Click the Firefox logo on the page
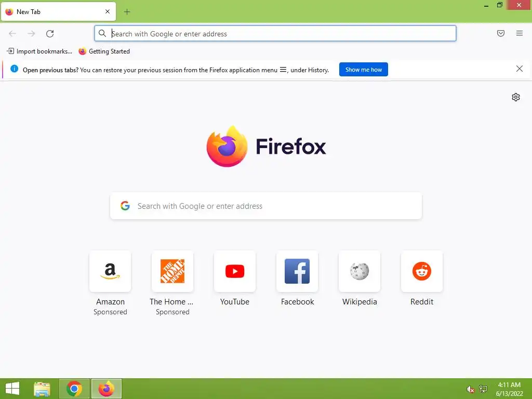532x399 pixels. [227, 147]
